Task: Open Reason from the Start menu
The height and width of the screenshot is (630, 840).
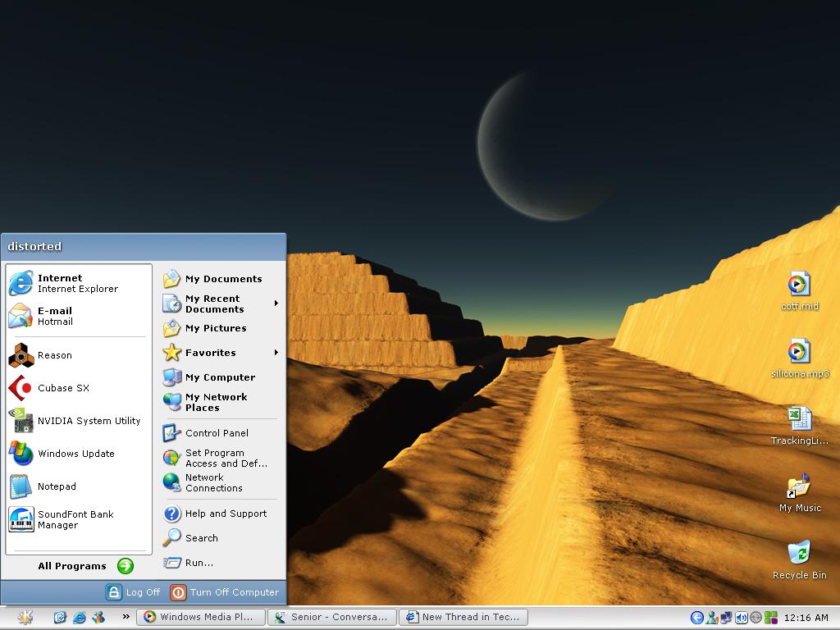Action: 54,355
